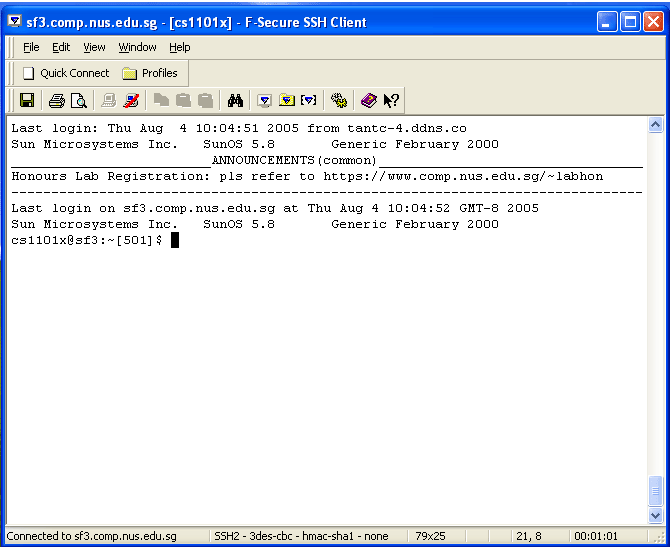Image resolution: width=670 pixels, height=550 pixels.
Task: Close the F-Secure SSH Client window
Action: [654, 22]
